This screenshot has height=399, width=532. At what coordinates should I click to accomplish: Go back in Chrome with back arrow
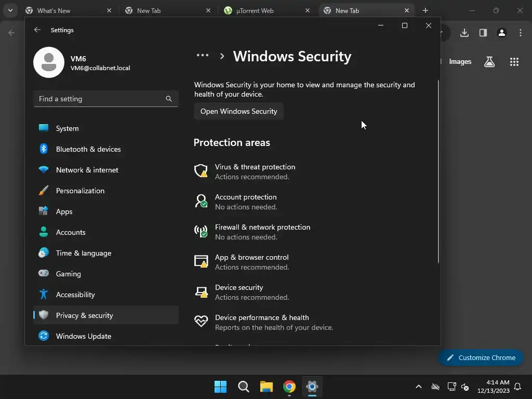click(11, 33)
